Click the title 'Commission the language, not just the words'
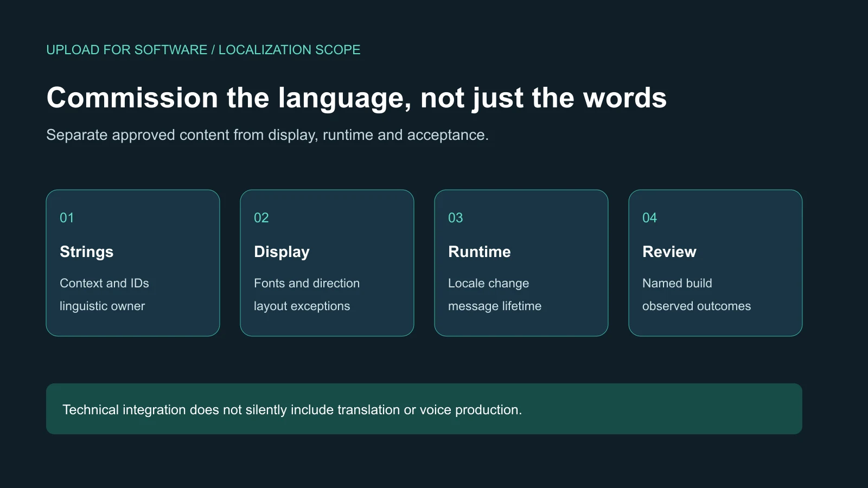Viewport: 868px width, 488px height. [356, 98]
